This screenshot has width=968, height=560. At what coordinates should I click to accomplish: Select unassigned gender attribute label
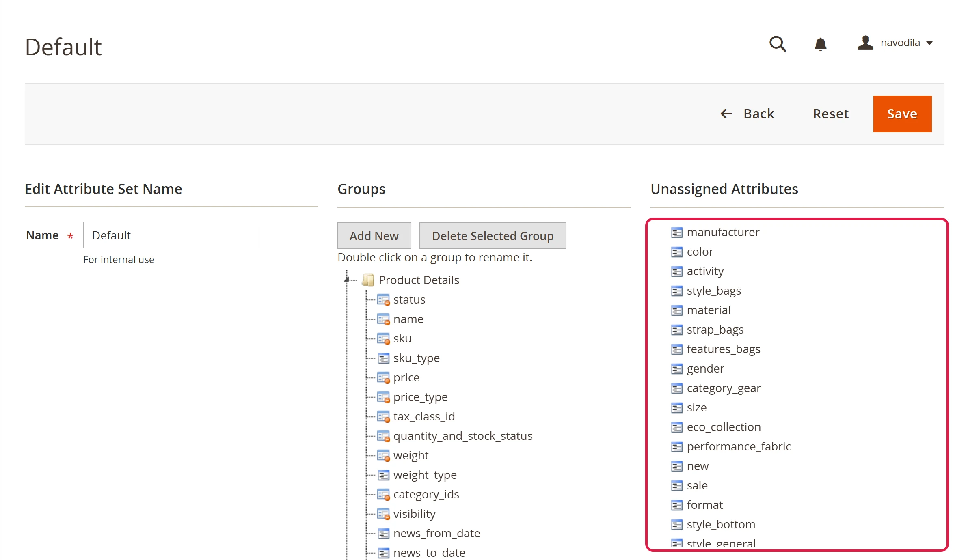[x=705, y=369]
